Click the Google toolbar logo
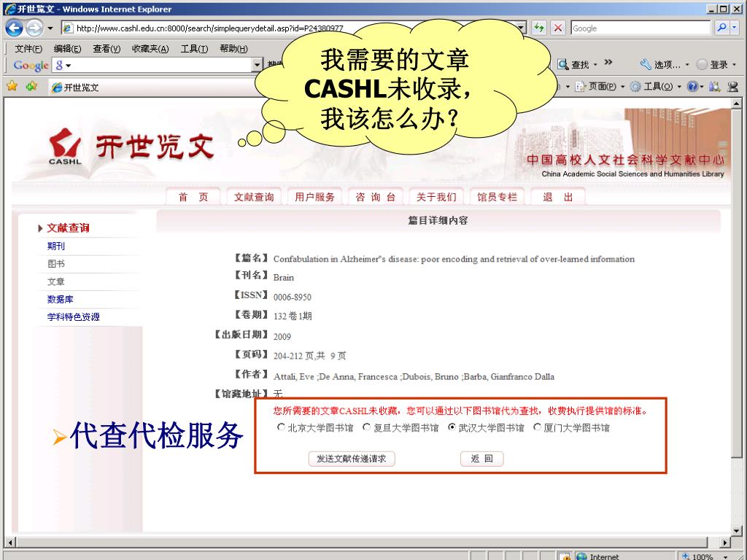Image resolution: width=747 pixels, height=560 pixels. tap(31, 65)
